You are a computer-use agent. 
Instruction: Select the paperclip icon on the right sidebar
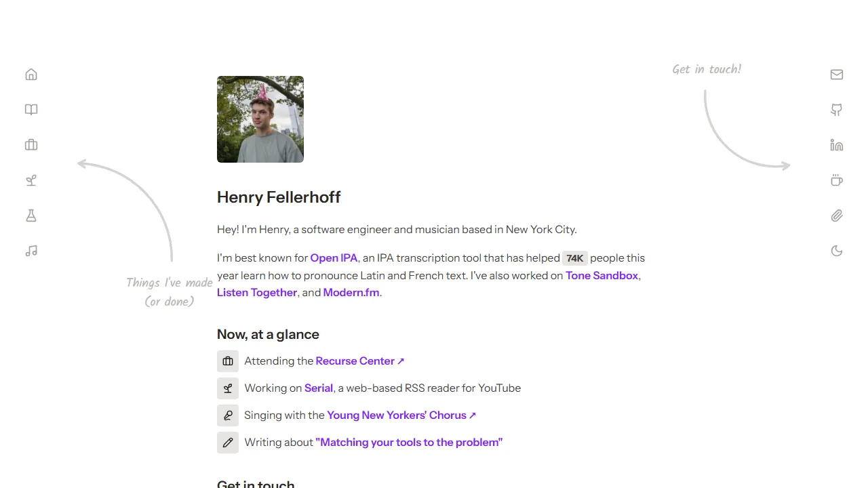(x=836, y=216)
